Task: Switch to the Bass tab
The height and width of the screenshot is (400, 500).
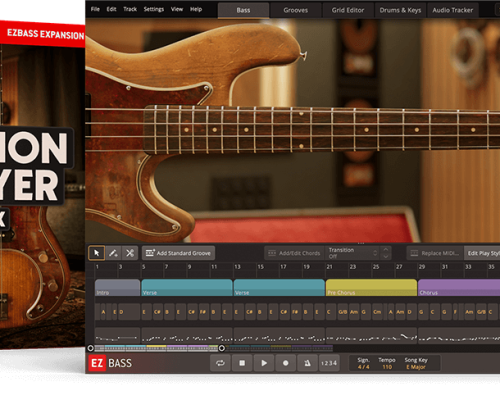Action: [243, 10]
